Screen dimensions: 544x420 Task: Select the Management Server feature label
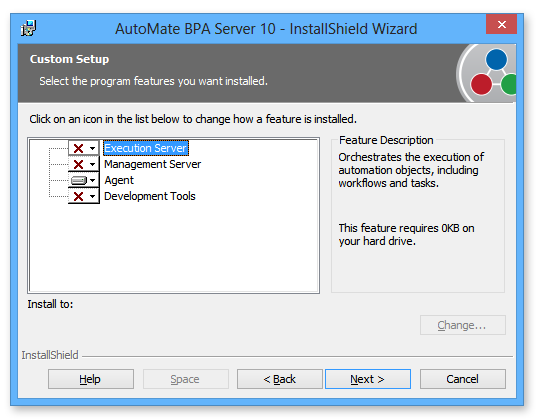[x=153, y=164]
